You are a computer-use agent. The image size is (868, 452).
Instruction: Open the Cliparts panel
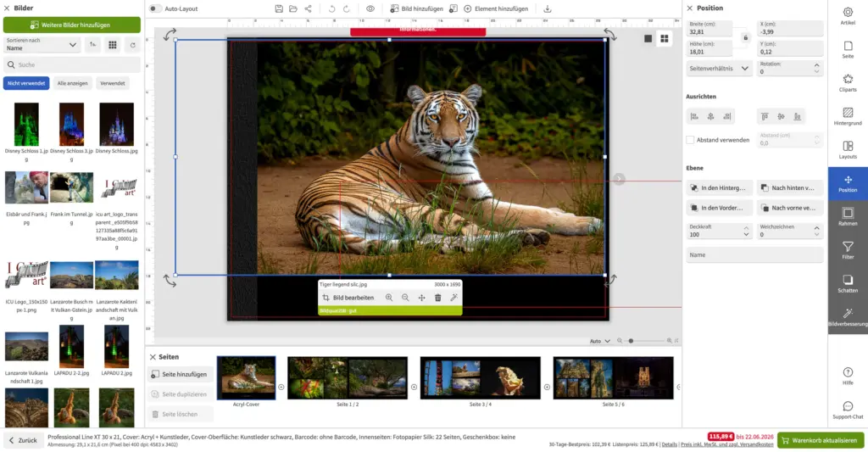click(x=848, y=82)
